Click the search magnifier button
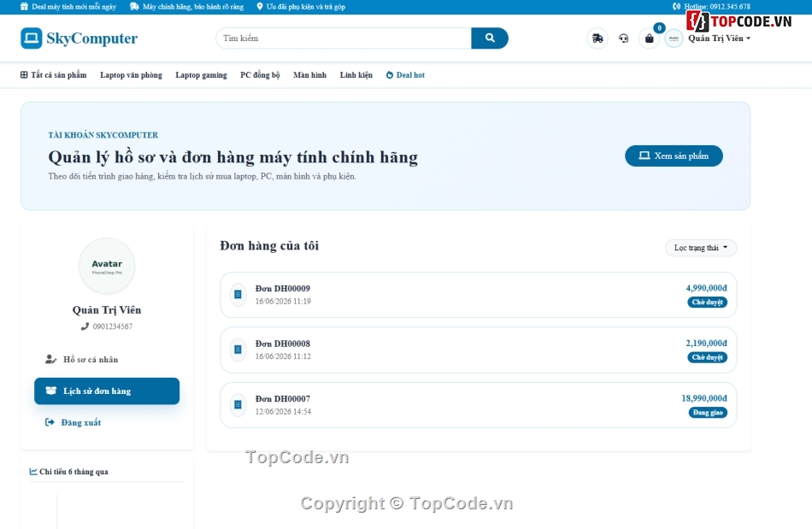Screen dimensions: 812x529 (490, 38)
